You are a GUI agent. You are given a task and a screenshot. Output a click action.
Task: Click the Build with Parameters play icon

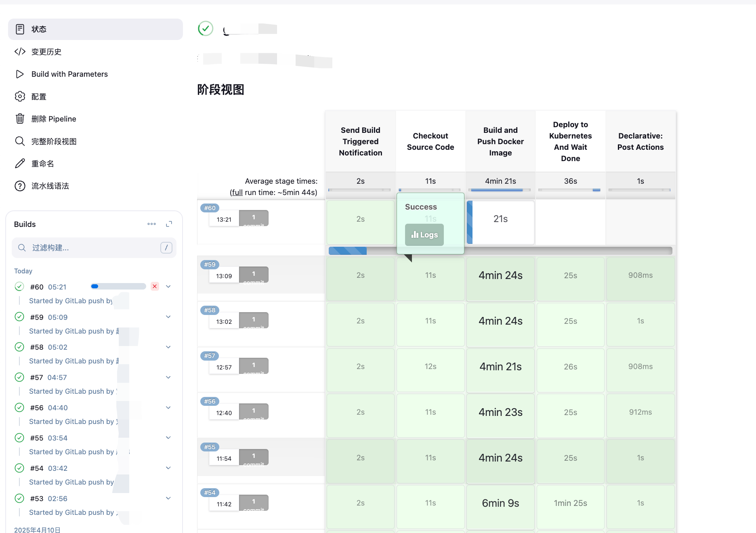pos(20,74)
